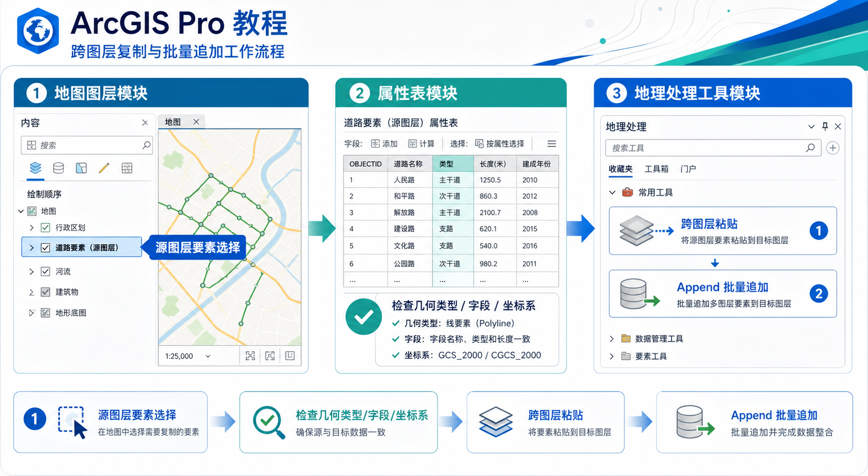This screenshot has width=868, height=476.
Task: Click the ArcGIS Pro globe logo
Action: 38,31
